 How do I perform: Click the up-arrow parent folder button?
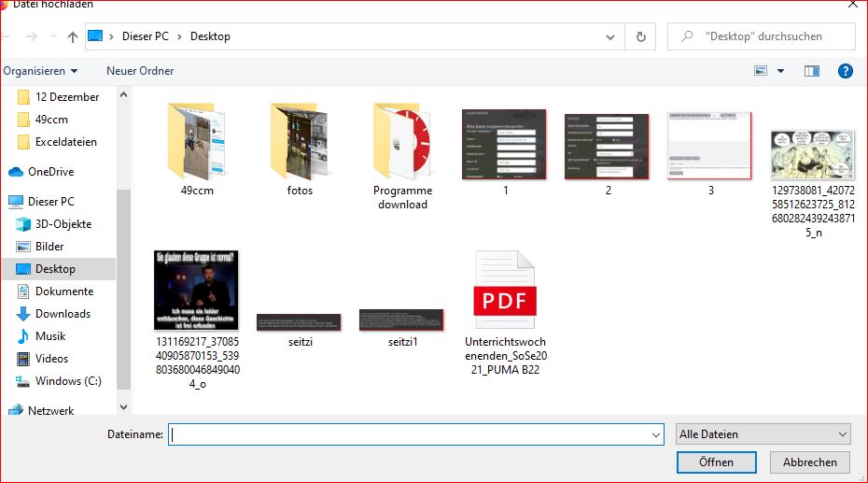[73, 36]
